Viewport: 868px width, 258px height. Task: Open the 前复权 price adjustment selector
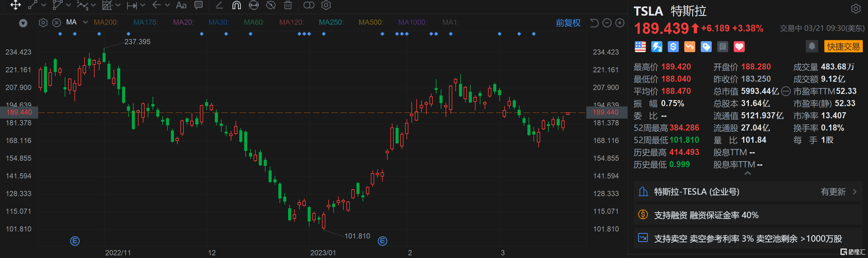[x=568, y=23]
